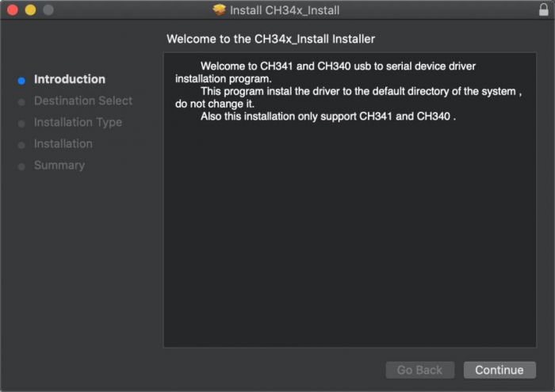Viewport: 555px width, 392px height.
Task: Click the bullet beside the Installation step
Action: (x=21, y=144)
